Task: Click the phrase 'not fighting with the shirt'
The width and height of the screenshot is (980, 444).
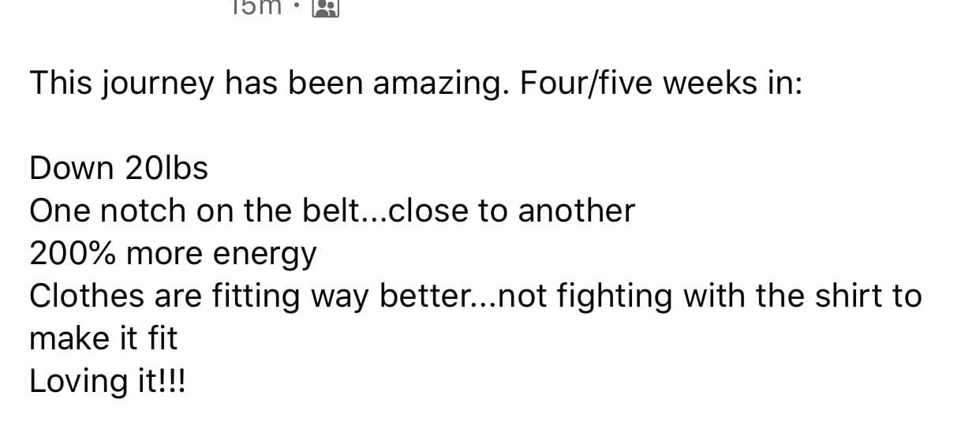Action: point(681,297)
